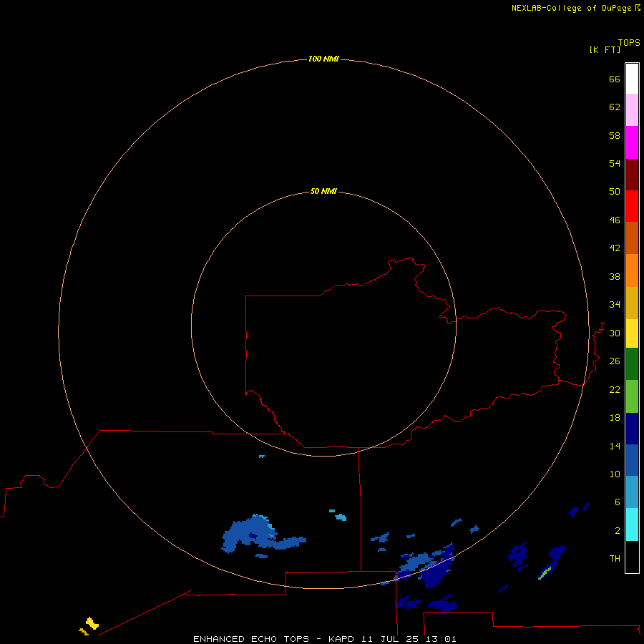Select the light pink 62 kft legend swatch

(632, 110)
